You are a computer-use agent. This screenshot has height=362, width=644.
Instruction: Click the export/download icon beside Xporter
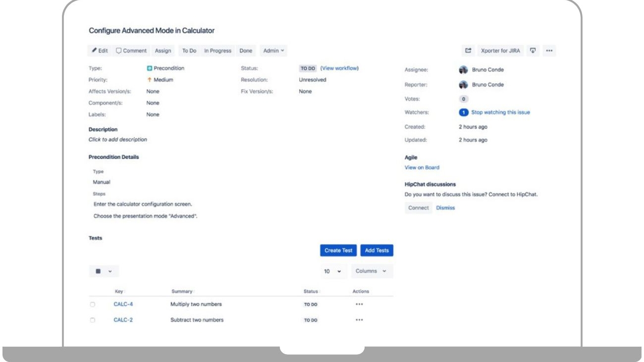pos(533,51)
